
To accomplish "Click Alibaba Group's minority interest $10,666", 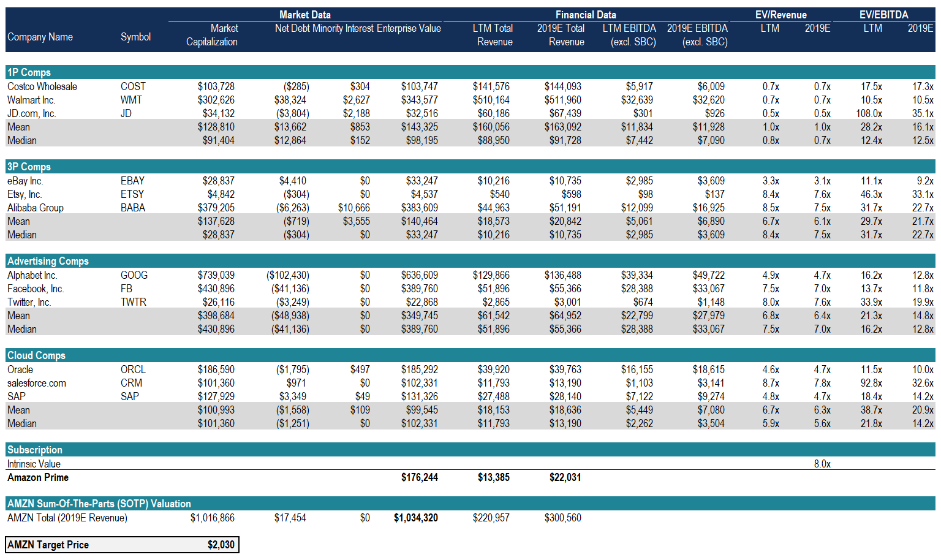I will pos(353,208).
